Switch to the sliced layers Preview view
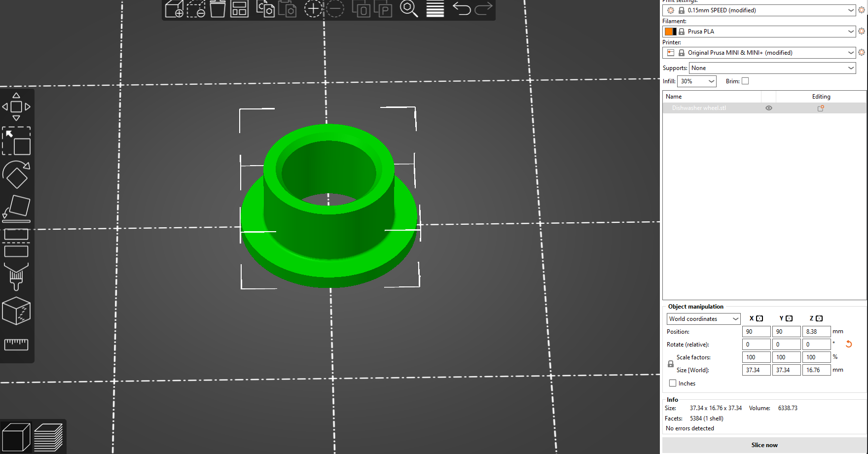 [x=48, y=437]
